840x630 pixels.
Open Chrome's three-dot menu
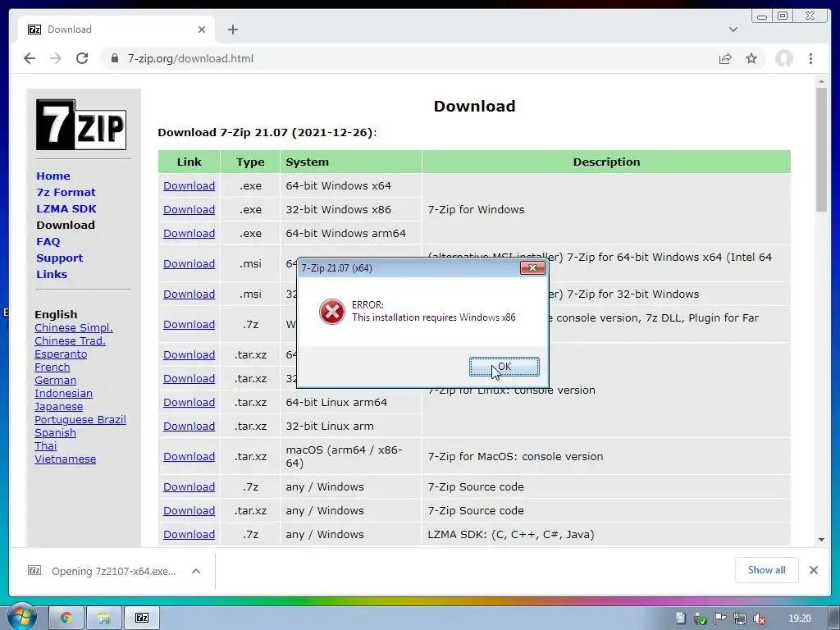(x=810, y=58)
